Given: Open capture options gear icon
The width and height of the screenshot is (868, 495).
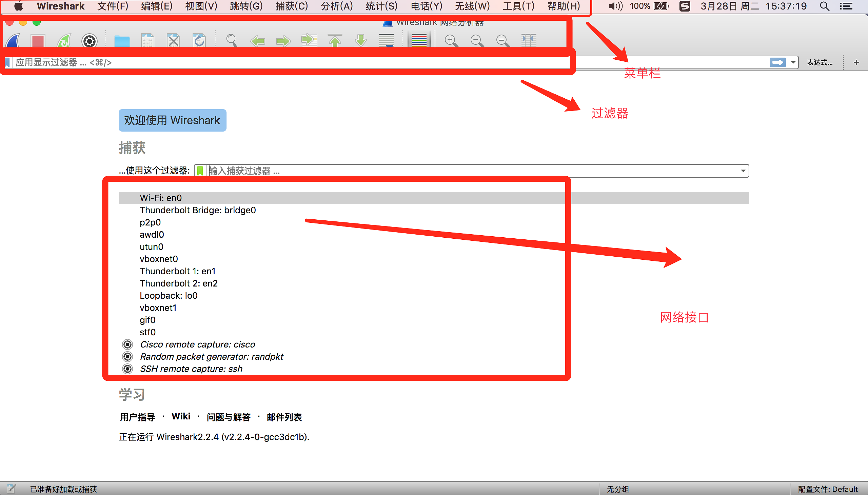Looking at the screenshot, I should tap(90, 41).
